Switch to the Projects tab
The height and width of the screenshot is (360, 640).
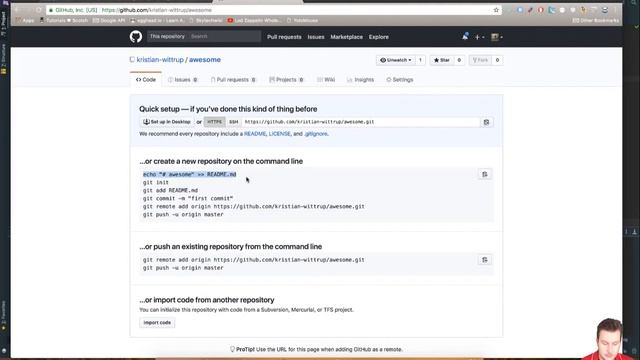point(286,80)
